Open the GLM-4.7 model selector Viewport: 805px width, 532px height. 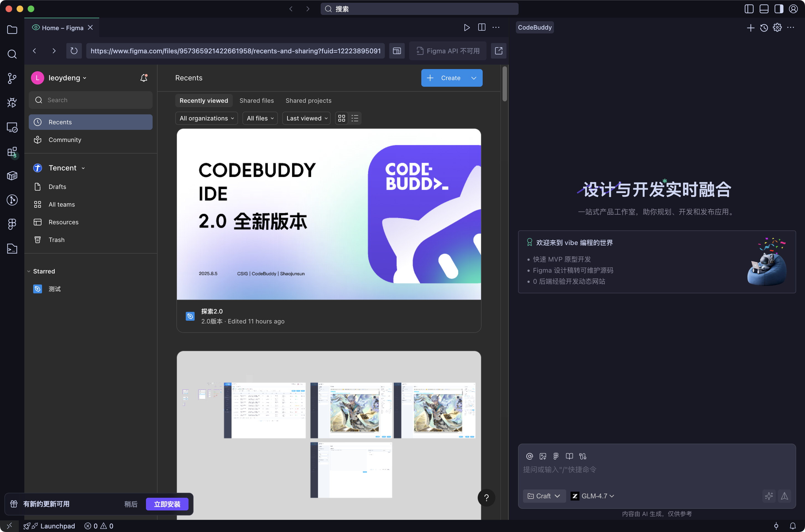pos(593,496)
